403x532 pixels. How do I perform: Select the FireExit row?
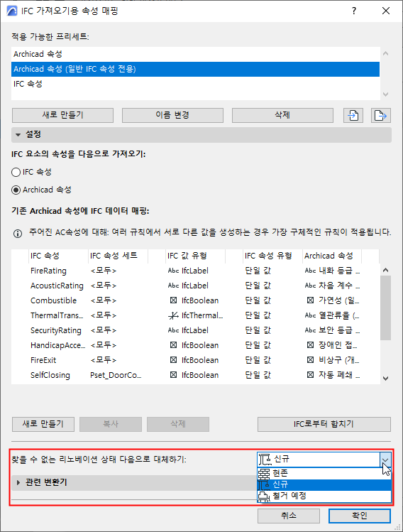tap(195, 360)
